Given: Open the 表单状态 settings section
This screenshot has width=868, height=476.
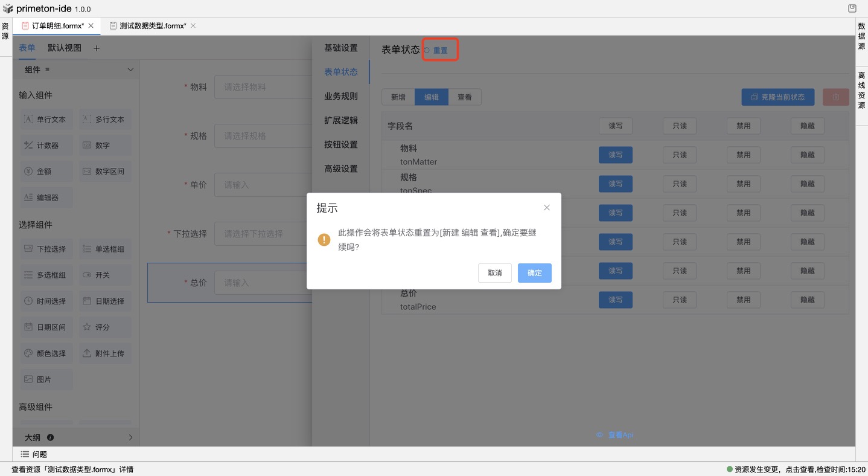Looking at the screenshot, I should 340,71.
